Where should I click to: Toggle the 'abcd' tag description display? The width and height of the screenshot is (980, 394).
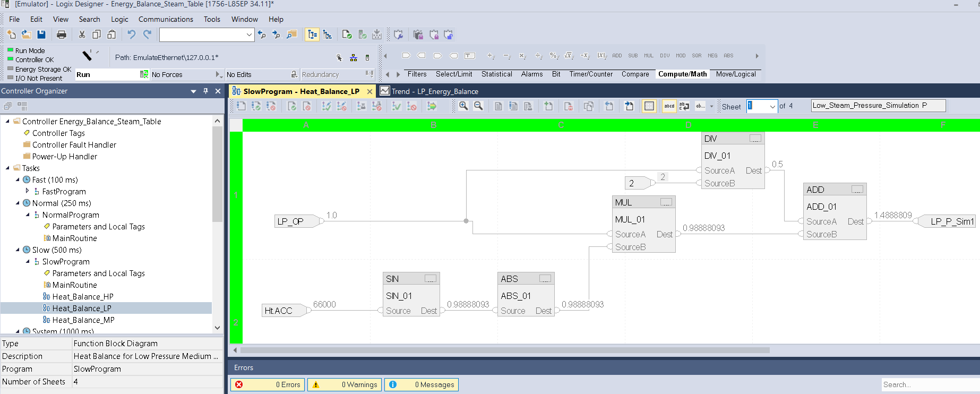tap(669, 106)
